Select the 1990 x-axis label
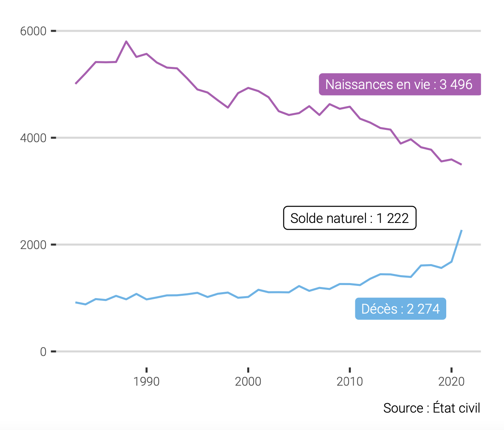The height and width of the screenshot is (430, 504). (x=146, y=382)
